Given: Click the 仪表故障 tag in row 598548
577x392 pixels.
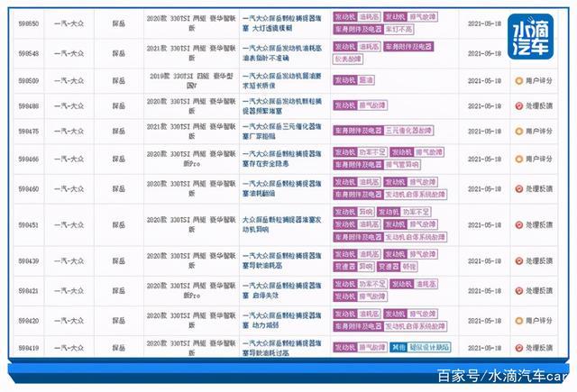Looking at the screenshot, I should pos(348,59).
